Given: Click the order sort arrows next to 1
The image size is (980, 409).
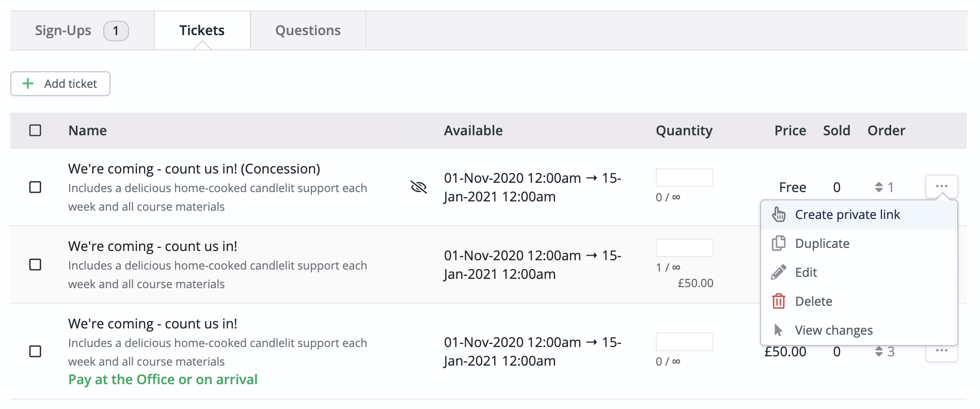Looking at the screenshot, I should 879,187.
